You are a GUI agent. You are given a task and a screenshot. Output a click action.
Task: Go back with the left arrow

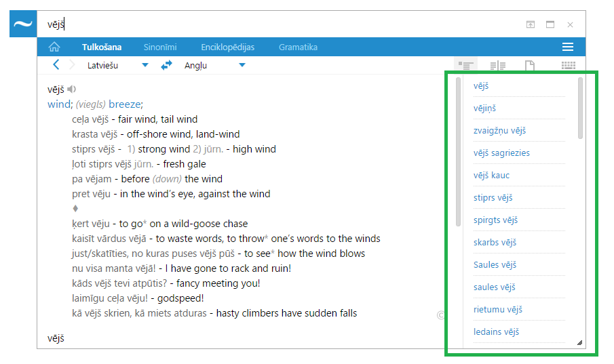tap(56, 65)
